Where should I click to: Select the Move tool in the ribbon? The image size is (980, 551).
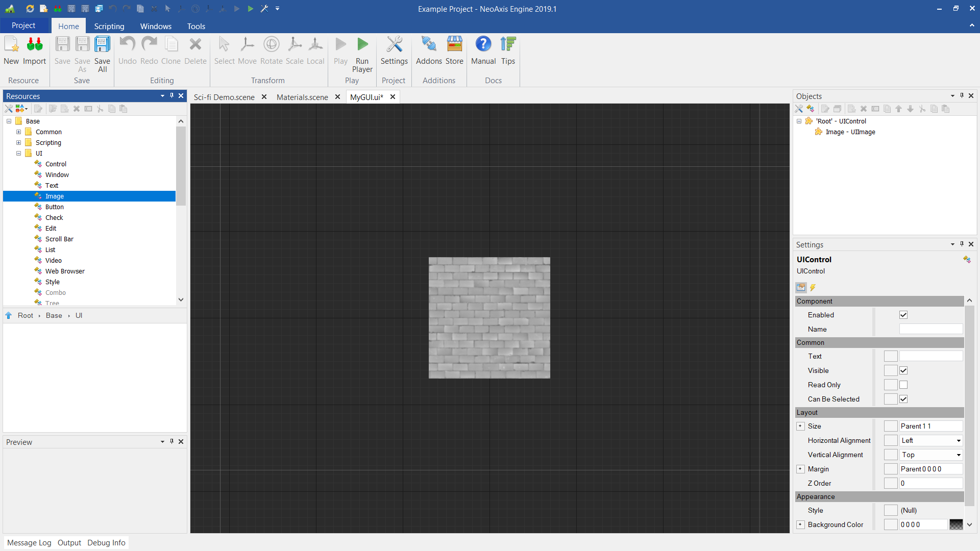tap(248, 51)
